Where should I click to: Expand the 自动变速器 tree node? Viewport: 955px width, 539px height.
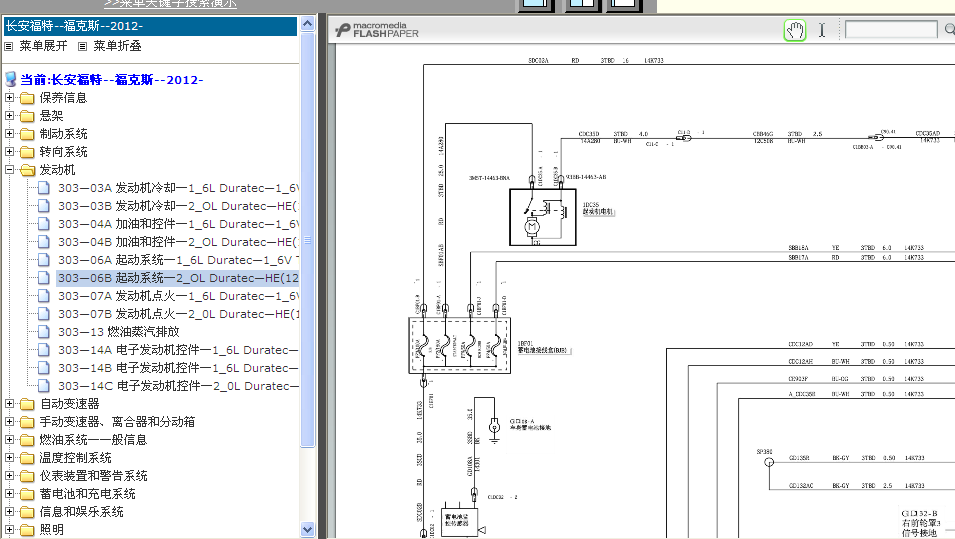coord(9,404)
